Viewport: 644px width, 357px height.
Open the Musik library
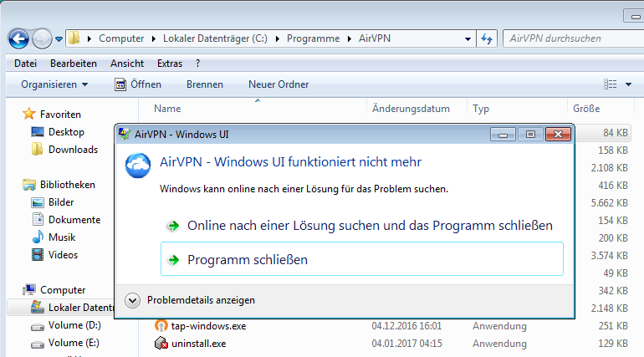pyautogui.click(x=62, y=237)
